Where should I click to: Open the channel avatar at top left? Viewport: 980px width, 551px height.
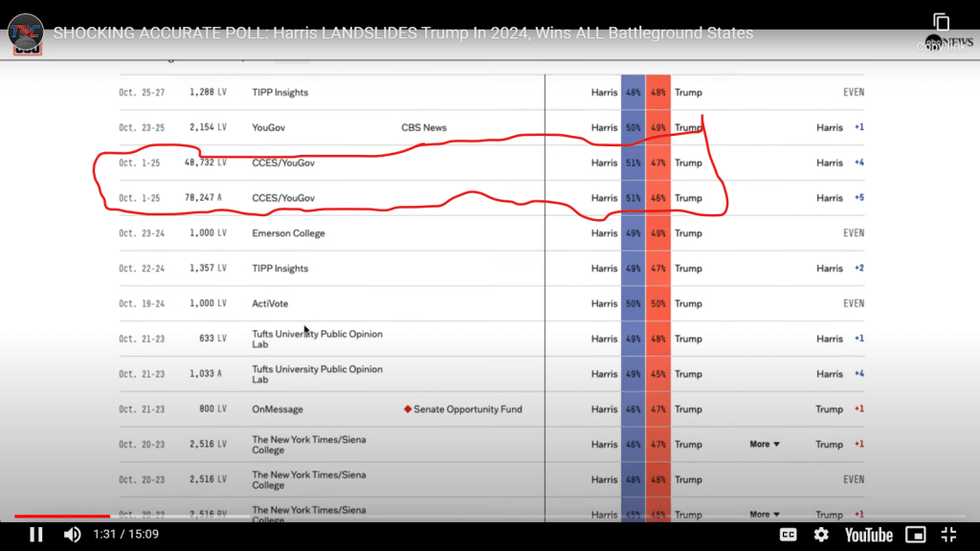[26, 33]
